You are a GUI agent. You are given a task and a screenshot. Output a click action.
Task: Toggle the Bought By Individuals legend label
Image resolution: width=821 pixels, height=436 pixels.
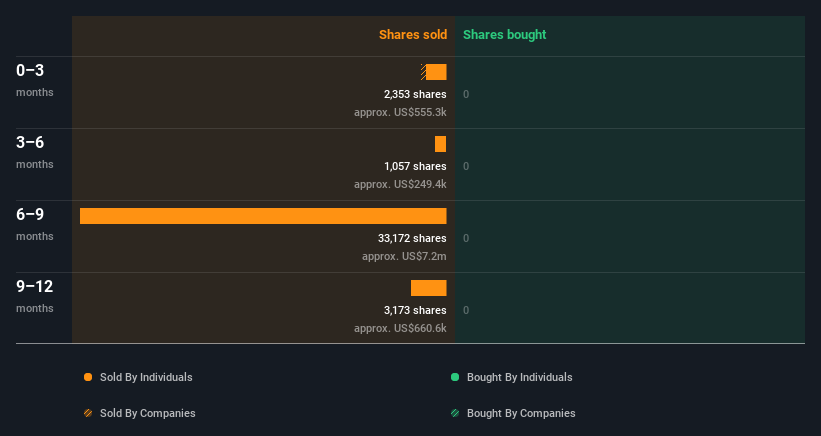coord(519,377)
